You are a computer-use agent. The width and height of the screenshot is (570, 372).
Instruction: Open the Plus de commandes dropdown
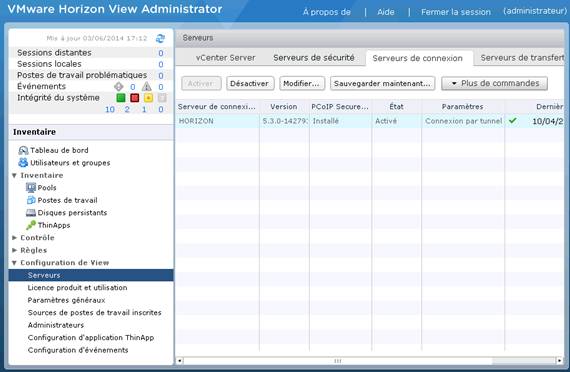(494, 83)
